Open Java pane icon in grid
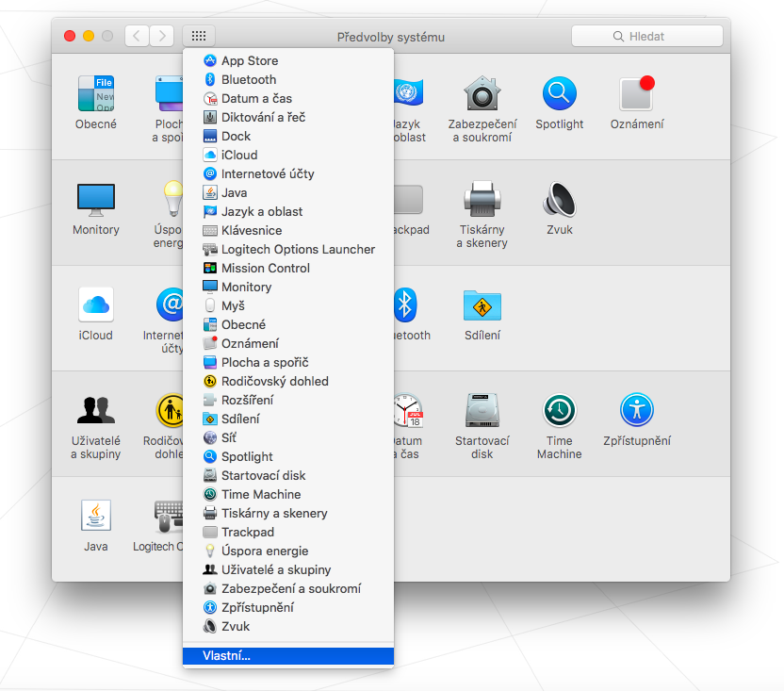Viewport: 784px width, 691px height. coord(95,516)
